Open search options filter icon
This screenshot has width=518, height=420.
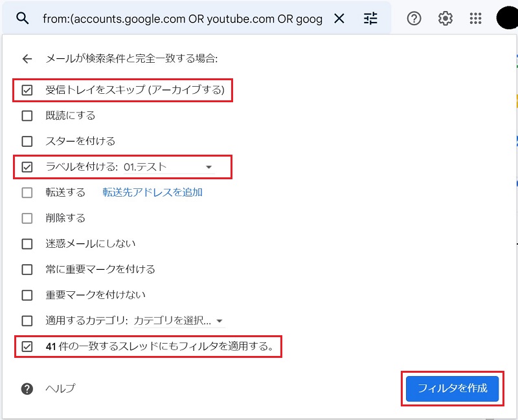click(x=370, y=19)
